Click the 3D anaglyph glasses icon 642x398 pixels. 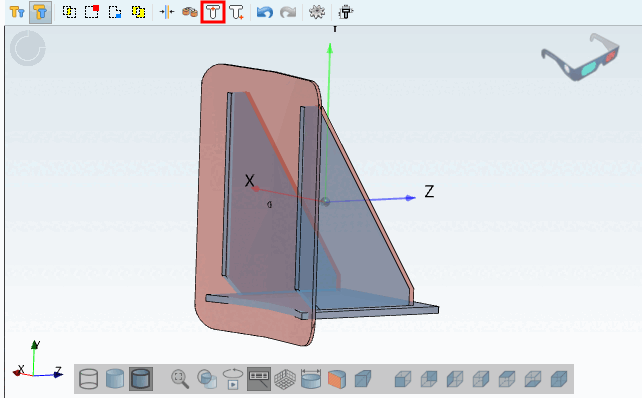click(x=580, y=57)
